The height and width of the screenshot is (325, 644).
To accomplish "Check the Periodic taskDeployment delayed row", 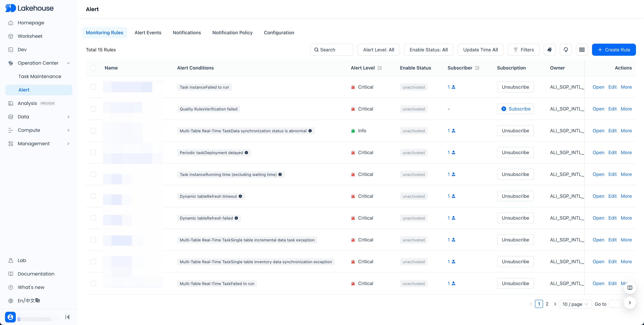I will pos(93,152).
